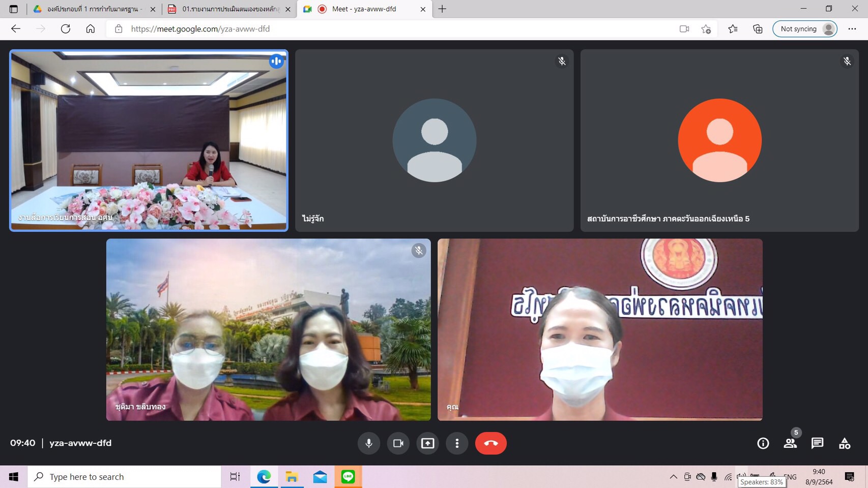Image resolution: width=868 pixels, height=488 pixels.
Task: Click the Not syncing profile button
Action: click(x=805, y=29)
